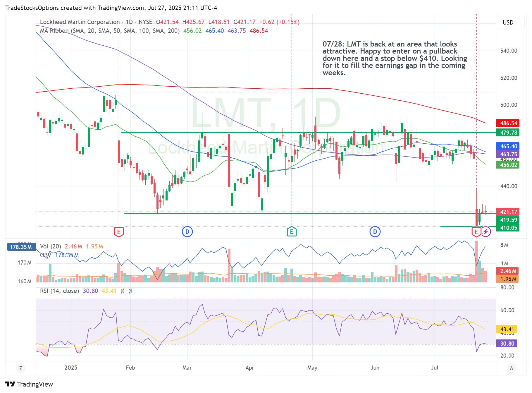Click the 421.17 last price label
The image size is (532, 393).
508,212
